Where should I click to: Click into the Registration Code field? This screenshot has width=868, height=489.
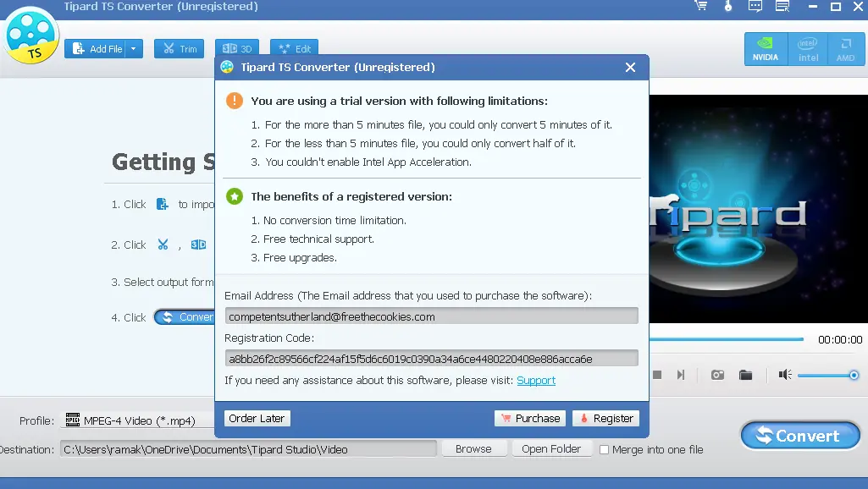coord(431,359)
